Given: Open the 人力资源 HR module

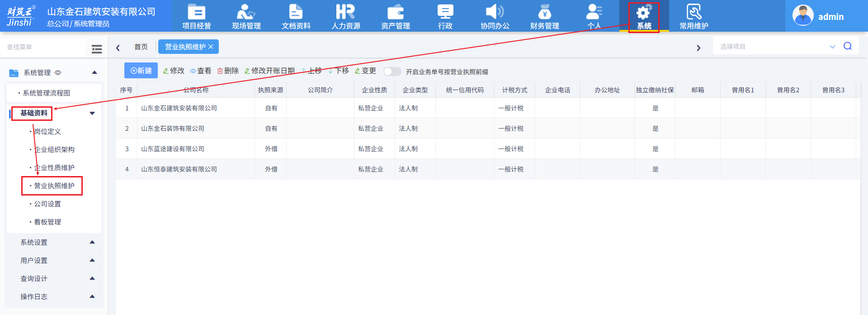Looking at the screenshot, I should (x=345, y=17).
